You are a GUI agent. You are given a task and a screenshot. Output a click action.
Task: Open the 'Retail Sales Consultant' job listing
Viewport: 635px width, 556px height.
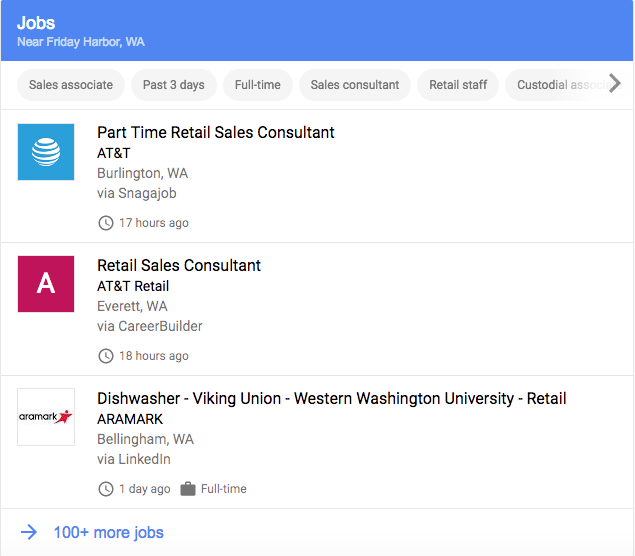(179, 266)
